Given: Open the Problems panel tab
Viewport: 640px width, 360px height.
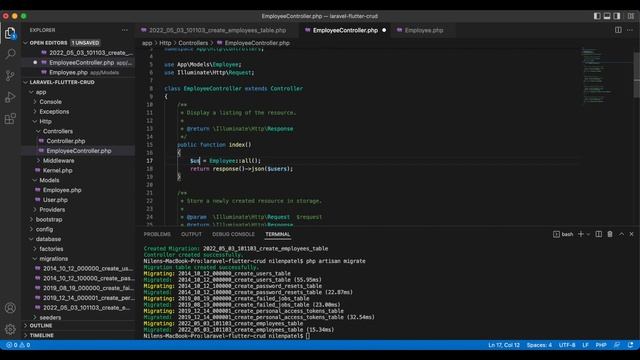Looking at the screenshot, I should (157, 234).
